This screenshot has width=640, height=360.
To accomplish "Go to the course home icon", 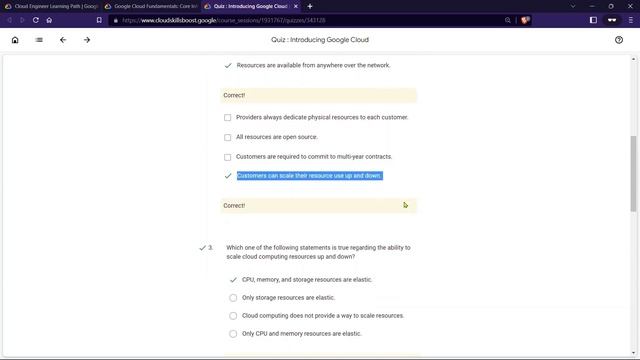I will pyautogui.click(x=15, y=40).
